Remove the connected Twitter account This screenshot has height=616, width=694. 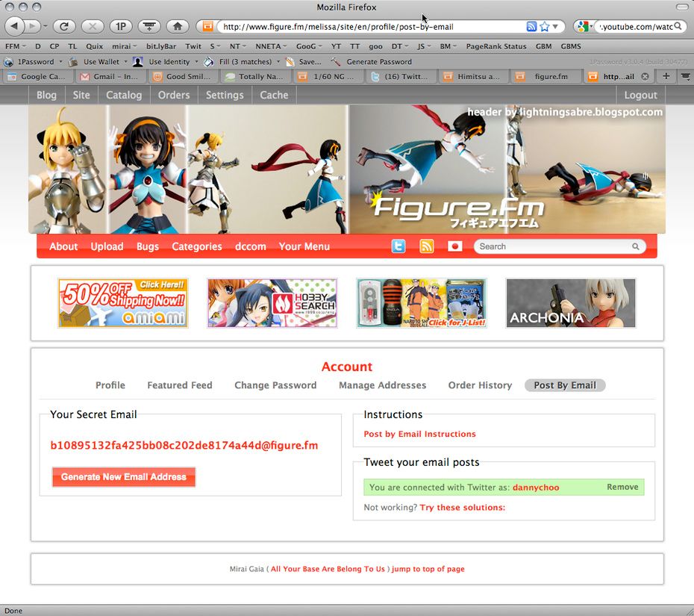[x=622, y=487]
